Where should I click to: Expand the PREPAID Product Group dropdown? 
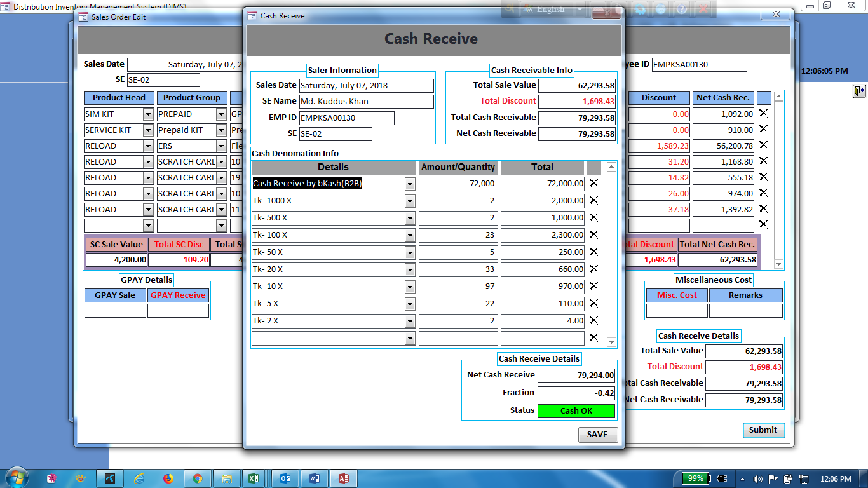[221, 114]
